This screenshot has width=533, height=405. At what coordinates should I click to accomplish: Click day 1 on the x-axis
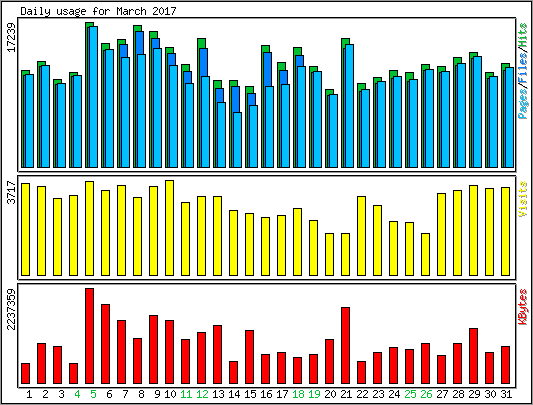click(x=29, y=394)
